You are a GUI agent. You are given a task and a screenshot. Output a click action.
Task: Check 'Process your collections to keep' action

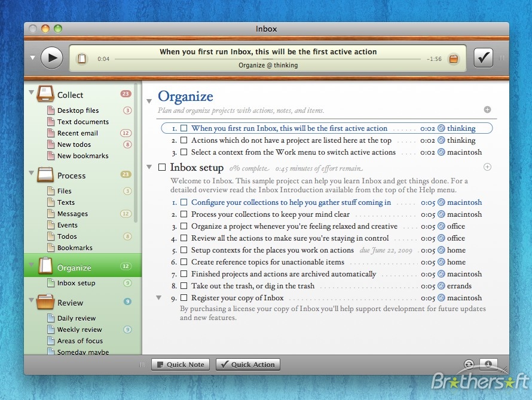click(184, 214)
